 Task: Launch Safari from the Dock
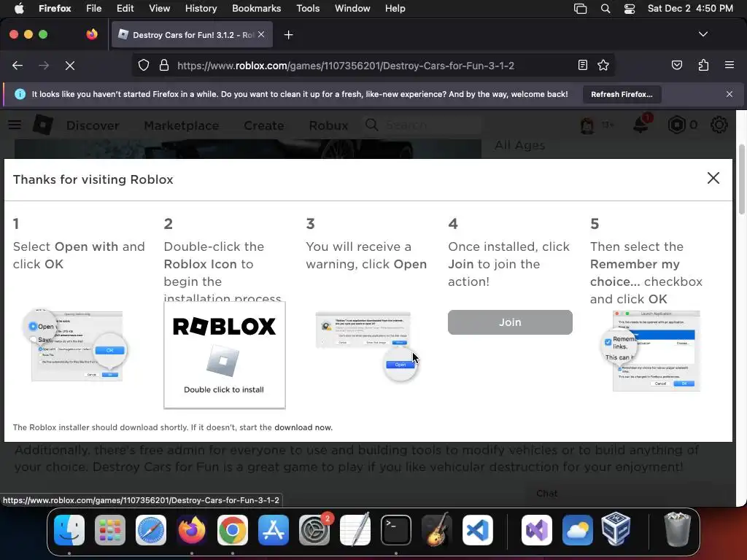151,530
